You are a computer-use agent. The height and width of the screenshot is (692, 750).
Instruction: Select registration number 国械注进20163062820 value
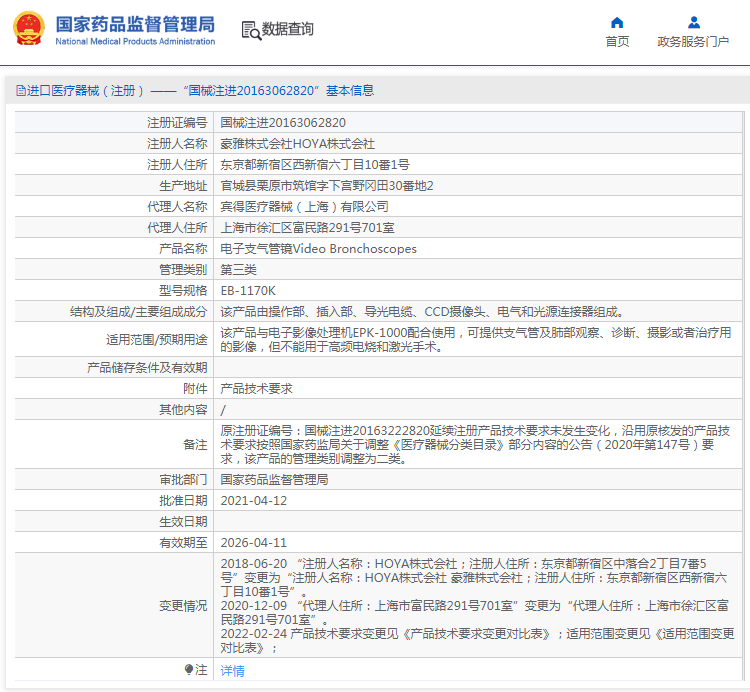coord(283,123)
